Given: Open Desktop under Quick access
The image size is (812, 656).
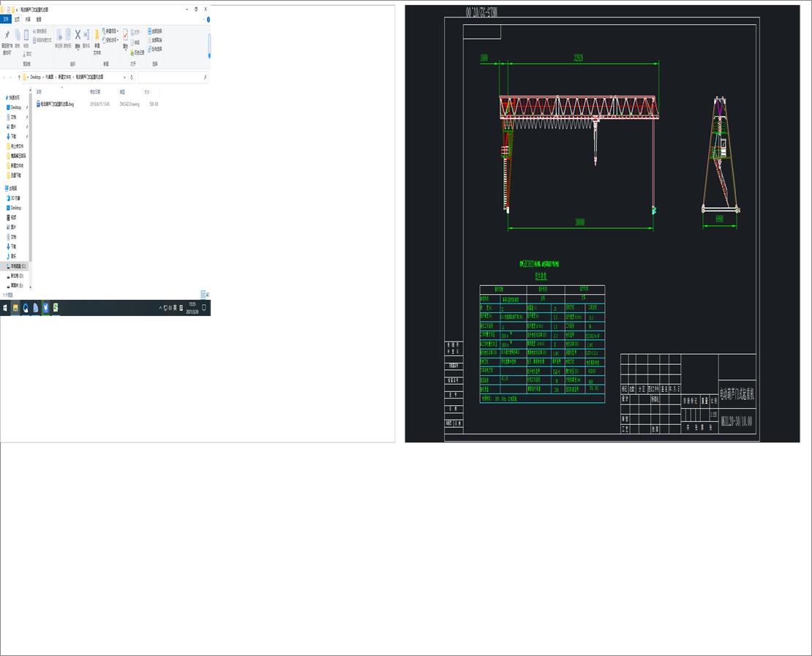Looking at the screenshot, I should click(x=16, y=108).
